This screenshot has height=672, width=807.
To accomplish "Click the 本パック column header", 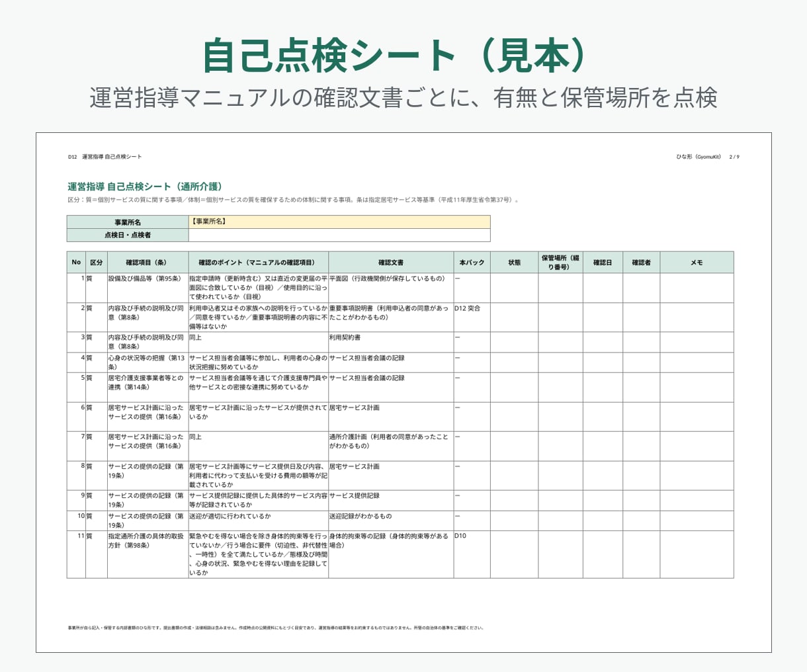I will point(472,262).
